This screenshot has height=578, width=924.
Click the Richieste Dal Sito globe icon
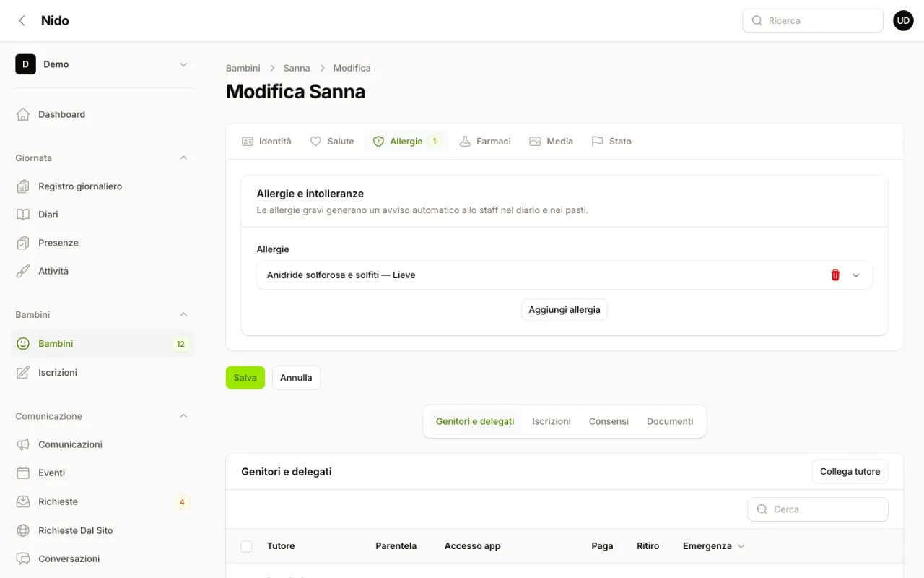23,530
